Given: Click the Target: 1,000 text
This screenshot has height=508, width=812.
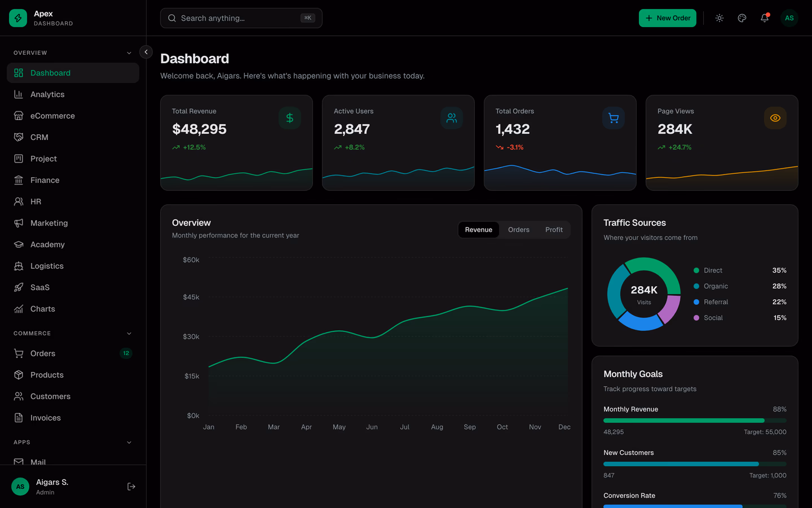Looking at the screenshot, I should [768, 475].
